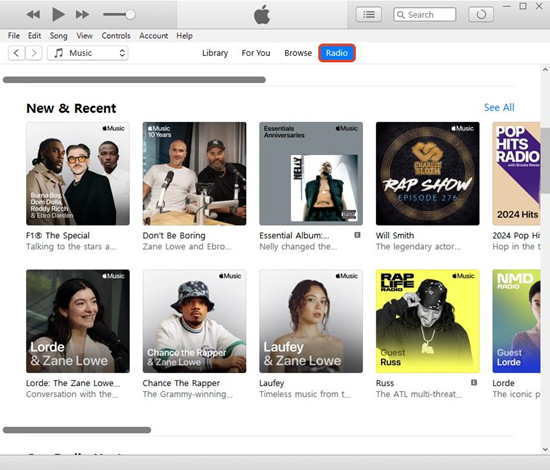This screenshot has height=470, width=550.
Task: Click 'The ATL multi-threat...' subtitle
Action: [x=418, y=394]
